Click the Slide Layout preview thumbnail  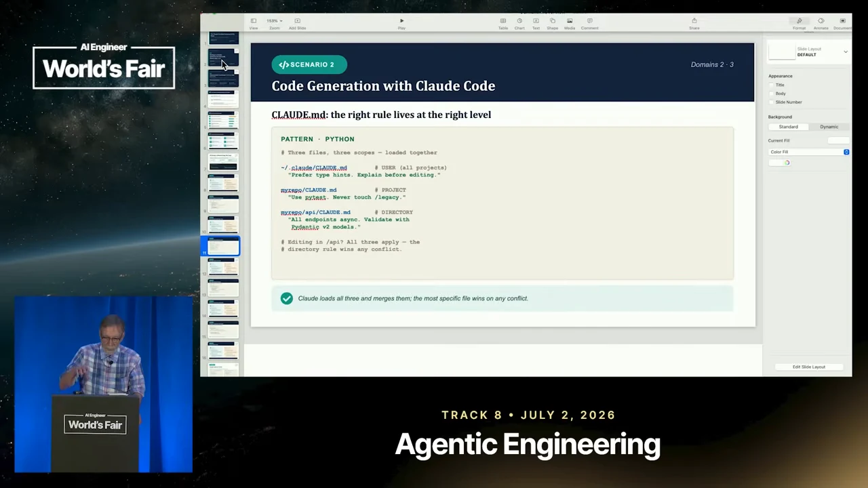(x=781, y=52)
